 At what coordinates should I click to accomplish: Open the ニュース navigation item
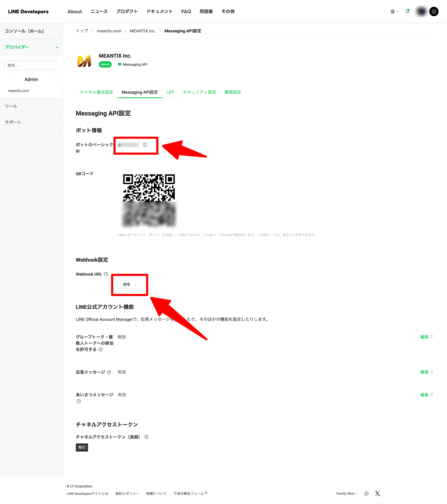(99, 12)
